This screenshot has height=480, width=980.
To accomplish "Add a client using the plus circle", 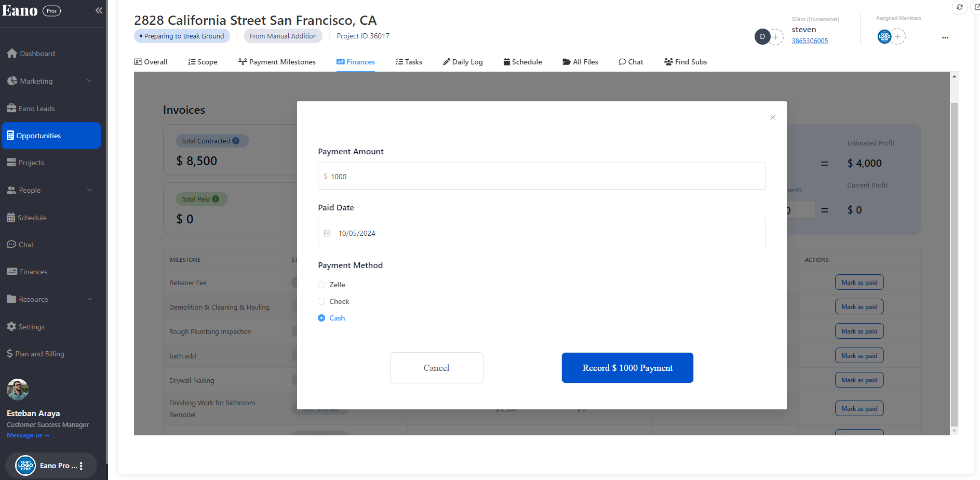I will tap(775, 37).
